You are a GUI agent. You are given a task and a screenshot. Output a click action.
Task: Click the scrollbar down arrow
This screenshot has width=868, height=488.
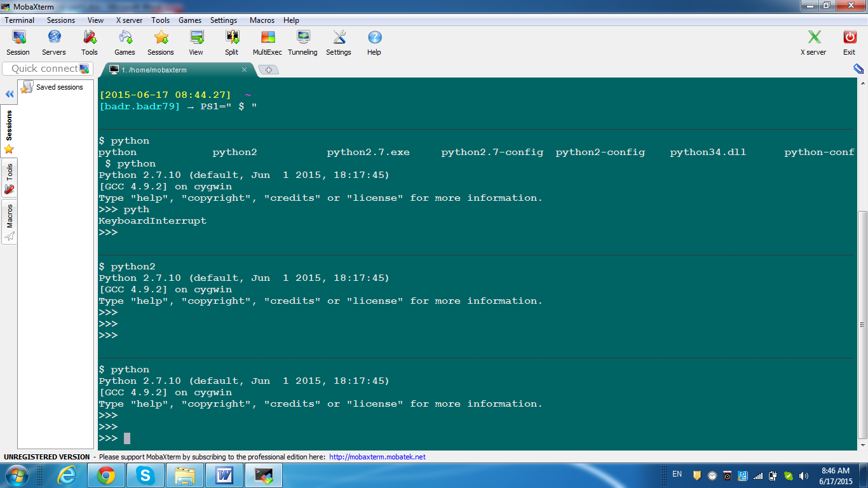(862, 445)
